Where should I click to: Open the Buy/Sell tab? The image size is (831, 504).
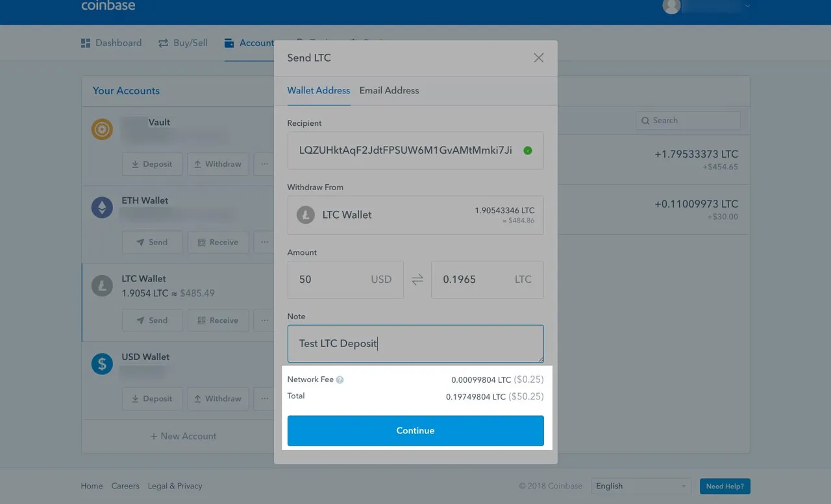pos(183,43)
